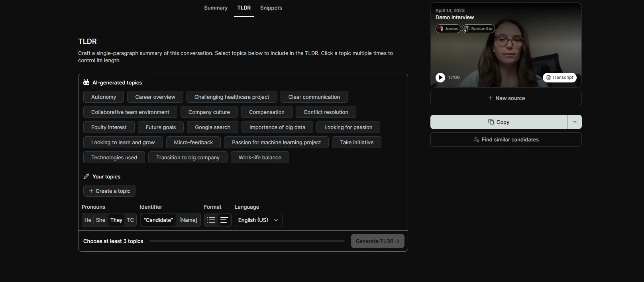
Task: Open the English (US) language dropdown
Action: coord(258,220)
